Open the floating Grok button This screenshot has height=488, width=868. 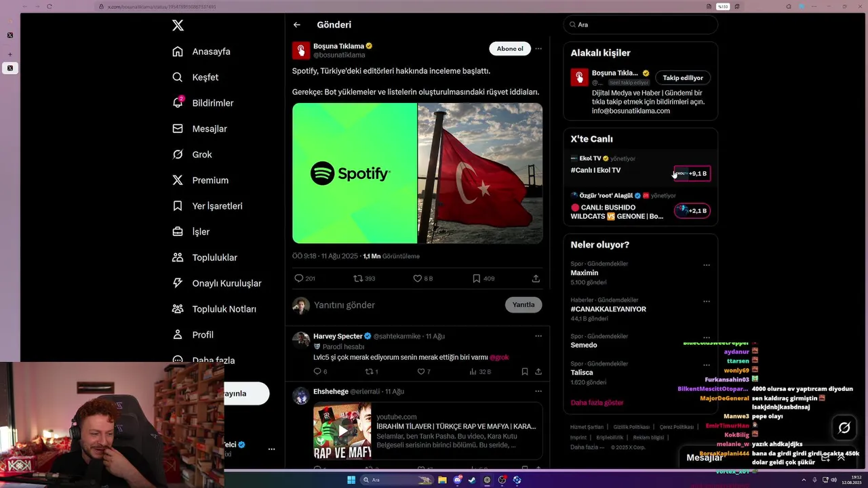[x=844, y=428]
